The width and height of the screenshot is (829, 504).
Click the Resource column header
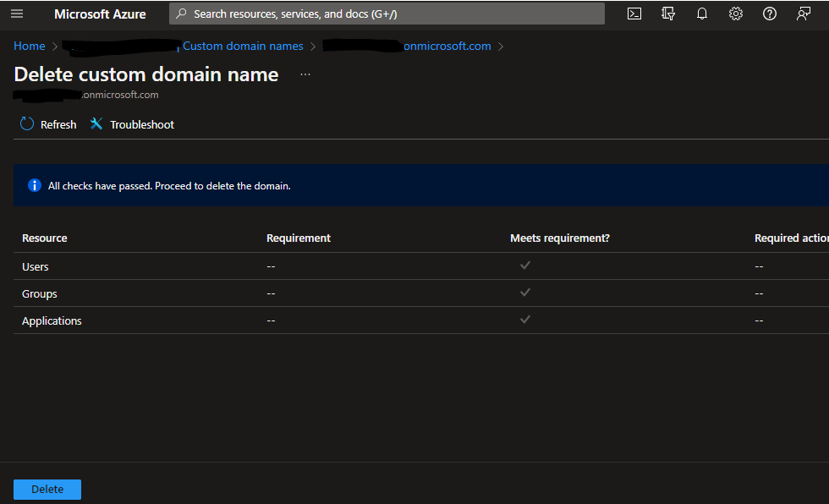[44, 238]
